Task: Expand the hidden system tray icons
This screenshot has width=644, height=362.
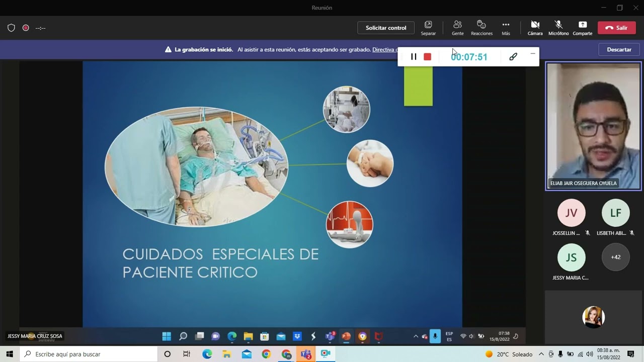Action: click(x=541, y=354)
